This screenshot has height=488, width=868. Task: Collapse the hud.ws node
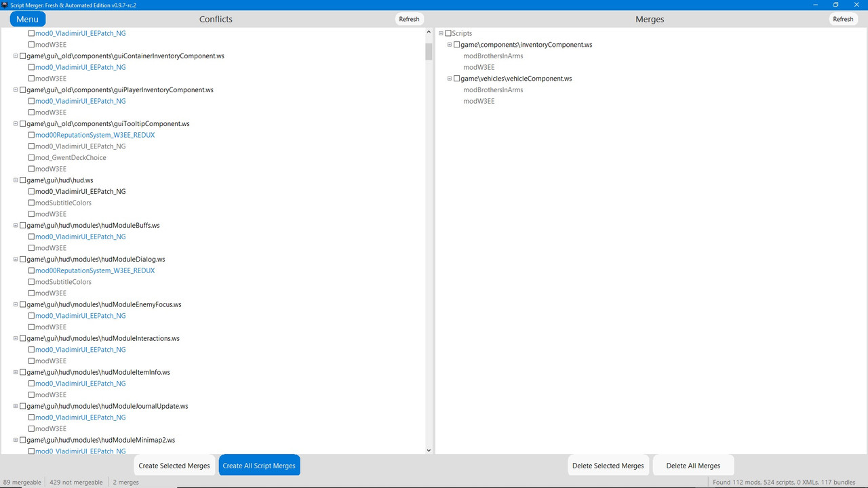coord(16,180)
